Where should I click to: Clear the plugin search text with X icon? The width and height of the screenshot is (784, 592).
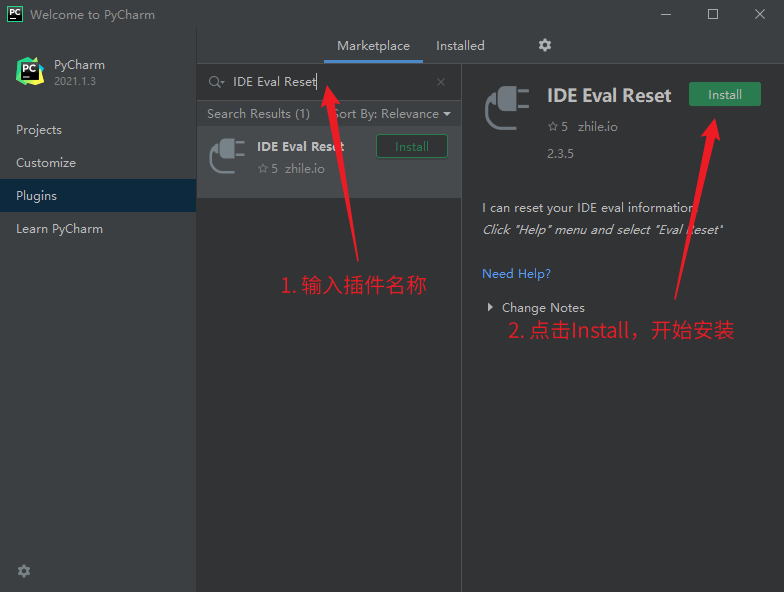441,82
